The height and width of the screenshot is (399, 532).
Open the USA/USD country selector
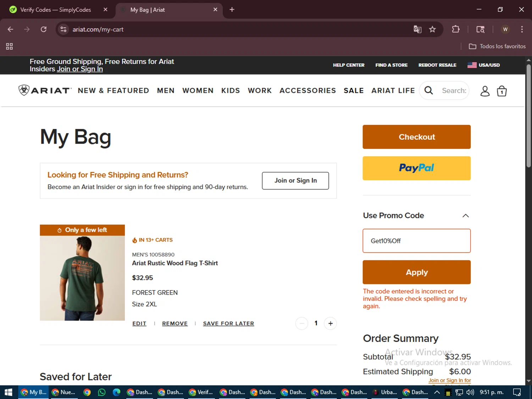[484, 65]
